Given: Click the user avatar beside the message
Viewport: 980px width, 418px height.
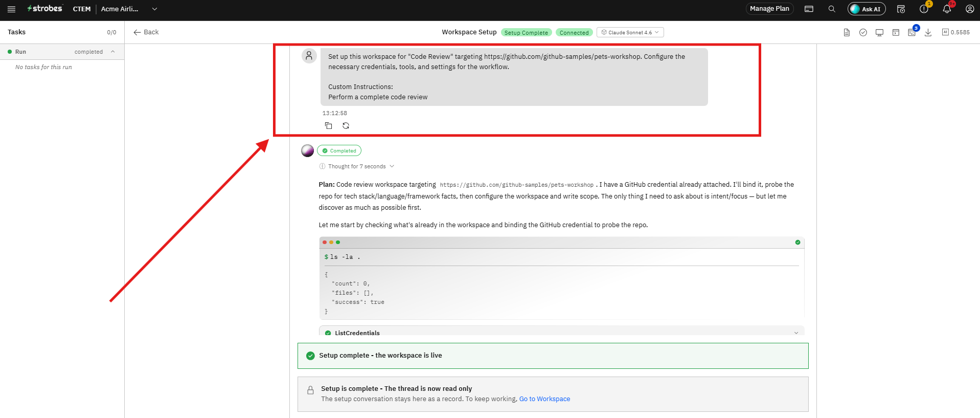Looking at the screenshot, I should 309,56.
